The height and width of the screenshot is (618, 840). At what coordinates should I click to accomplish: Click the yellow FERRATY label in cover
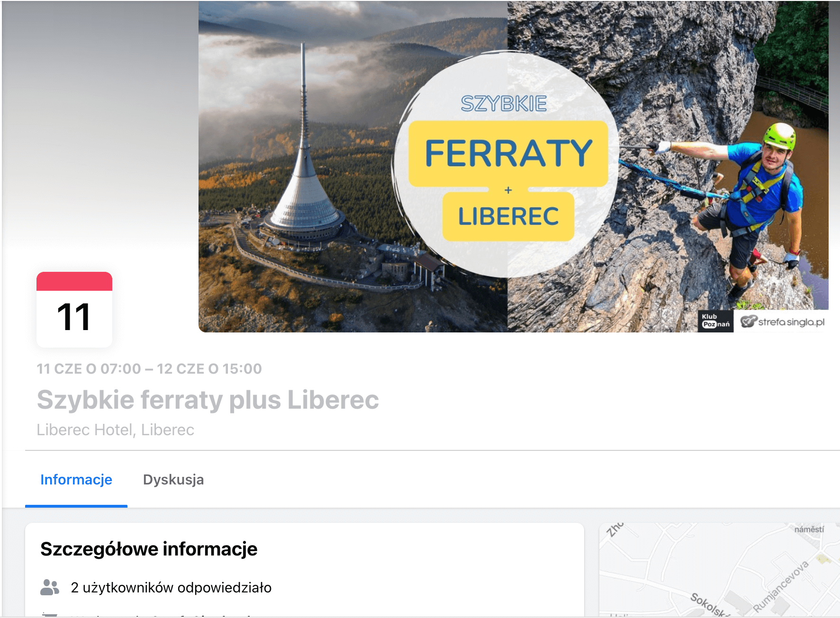pyautogui.click(x=508, y=153)
